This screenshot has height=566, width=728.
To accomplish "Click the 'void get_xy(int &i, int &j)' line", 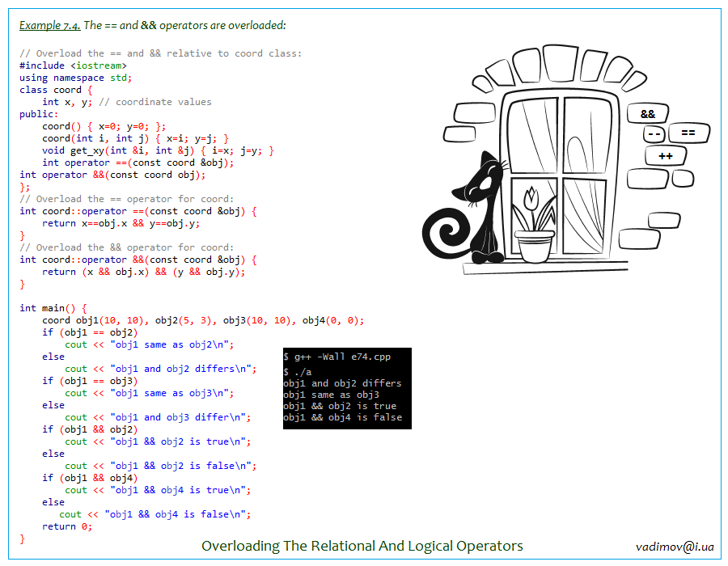I will [158, 150].
